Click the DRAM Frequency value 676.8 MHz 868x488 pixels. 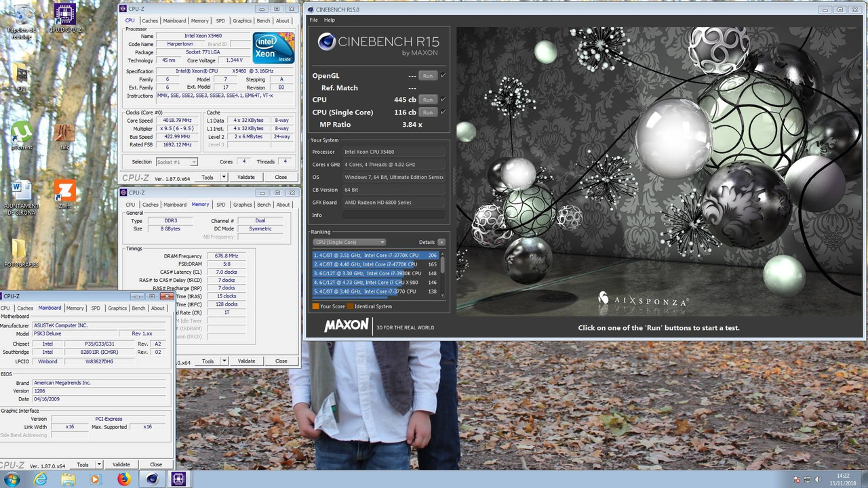(226, 256)
